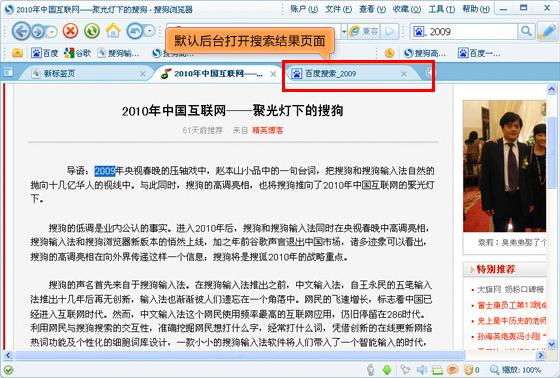Click the Back navigation arrow
The height and width of the screenshot is (378, 560).
[20, 31]
